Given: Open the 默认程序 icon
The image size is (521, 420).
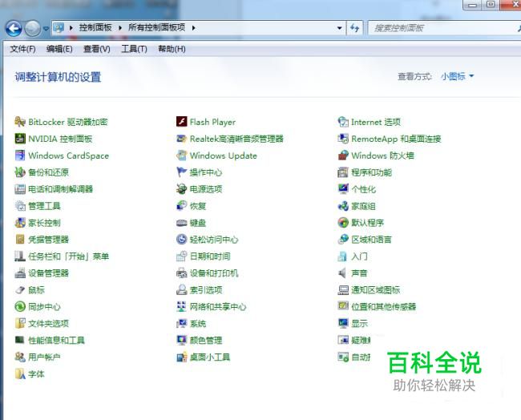Looking at the screenshot, I should pos(343,223).
